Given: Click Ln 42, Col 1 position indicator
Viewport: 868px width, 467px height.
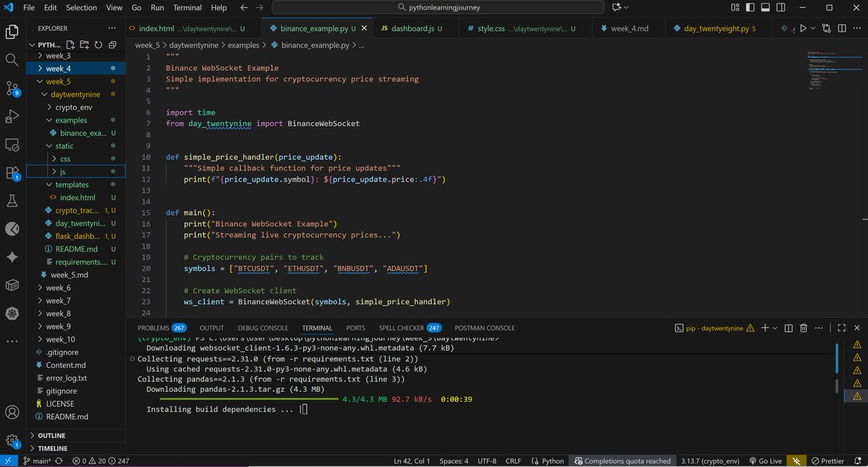Looking at the screenshot, I should point(412,460).
